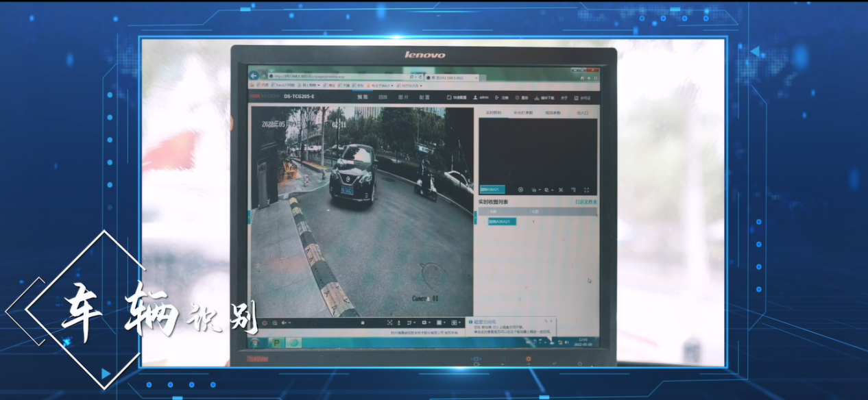Click the browser back arrow button
Image resolution: width=868 pixels, height=400 pixels.
[x=254, y=75]
